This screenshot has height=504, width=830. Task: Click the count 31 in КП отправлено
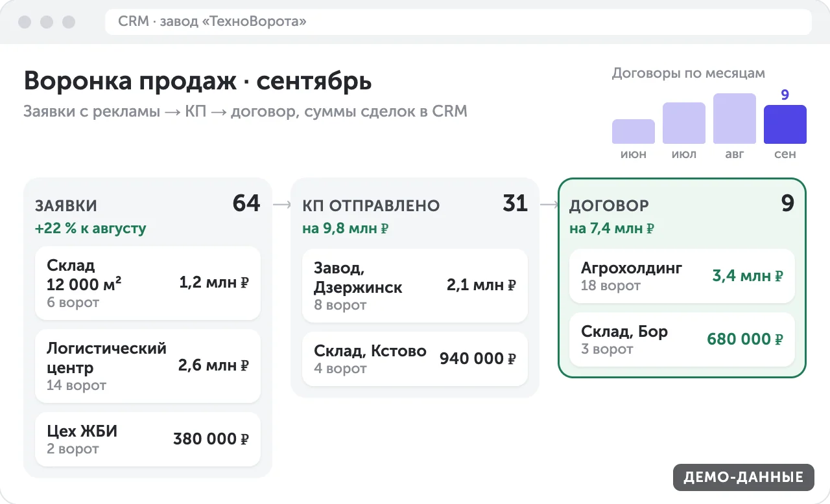coord(516,203)
